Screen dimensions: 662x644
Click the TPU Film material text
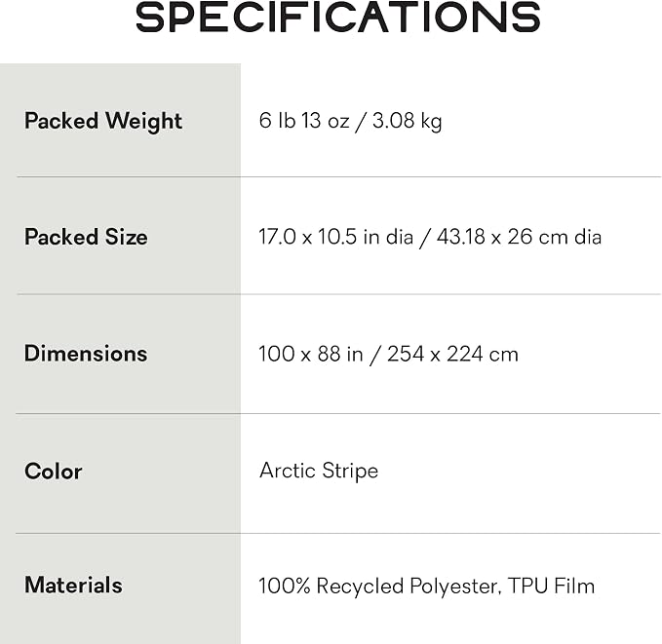[551, 586]
